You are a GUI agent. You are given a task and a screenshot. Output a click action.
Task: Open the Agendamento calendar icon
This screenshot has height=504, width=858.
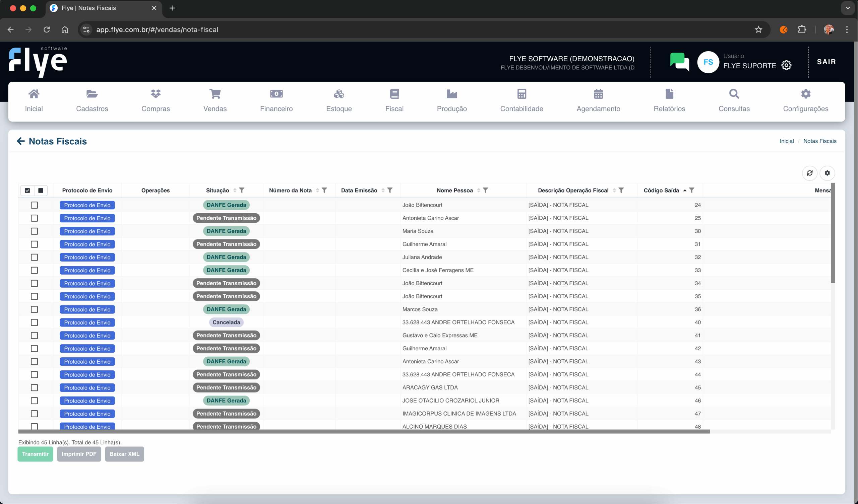598,93
